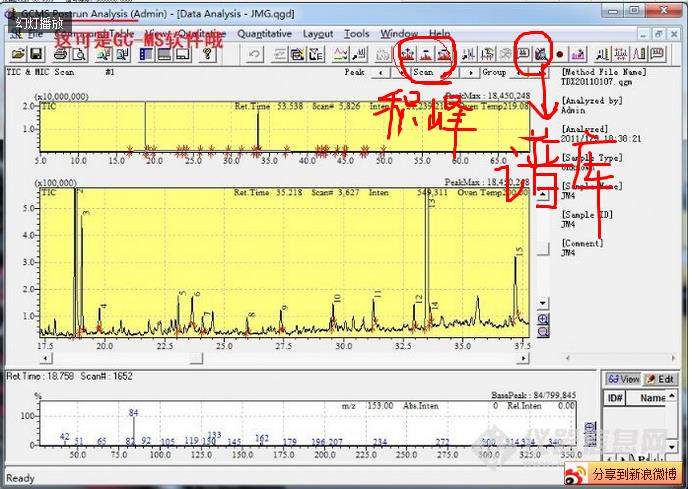
Task: Click the second magnifier search icon before layout icons
Action: pyautogui.click(x=122, y=54)
